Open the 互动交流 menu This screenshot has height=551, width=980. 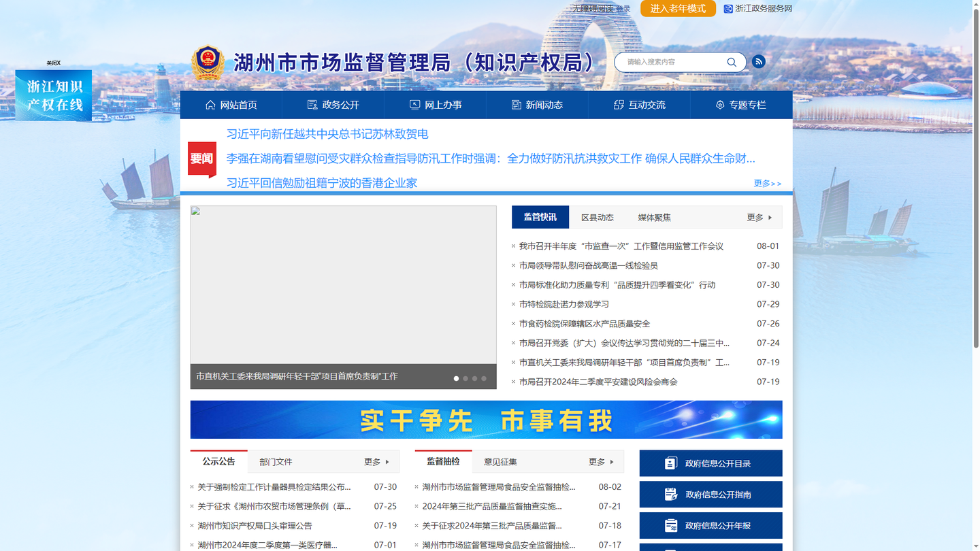point(640,105)
